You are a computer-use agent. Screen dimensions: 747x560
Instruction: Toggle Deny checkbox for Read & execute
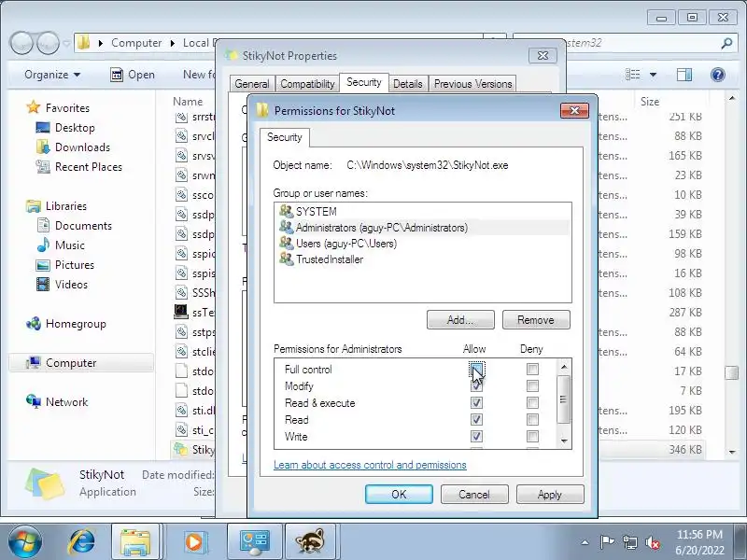pos(532,403)
